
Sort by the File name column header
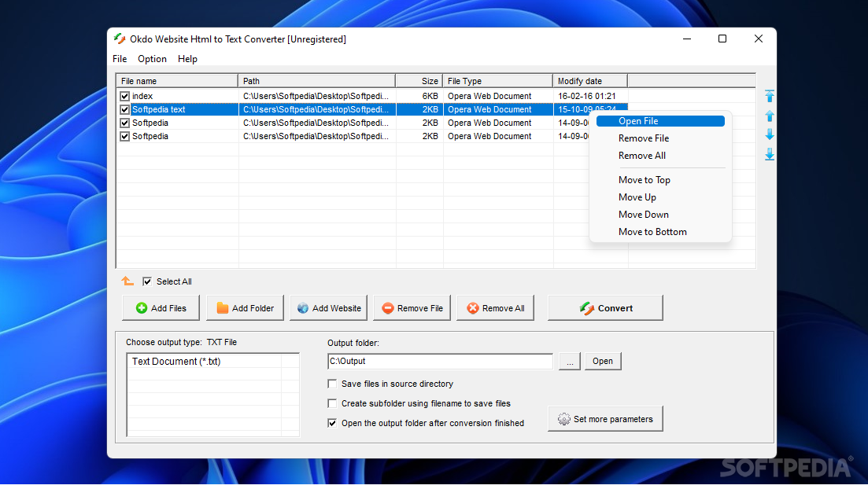177,81
